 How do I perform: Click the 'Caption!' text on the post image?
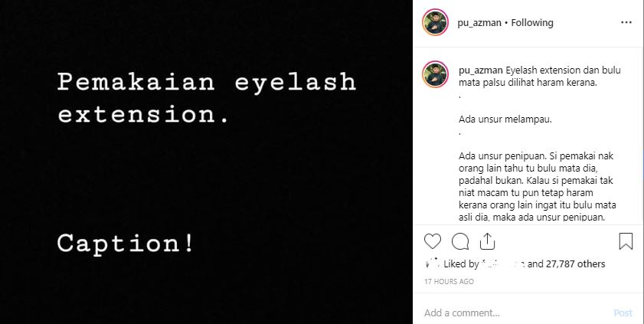(x=126, y=244)
